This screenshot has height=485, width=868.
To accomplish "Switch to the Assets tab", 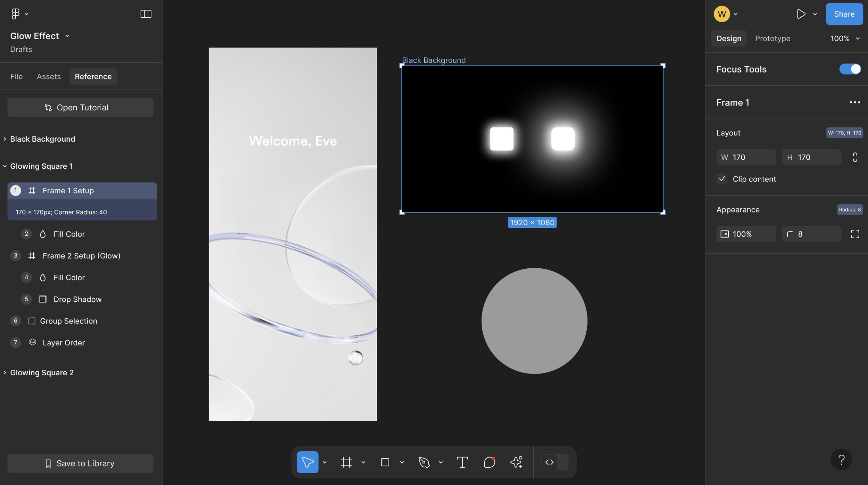I will (x=49, y=76).
